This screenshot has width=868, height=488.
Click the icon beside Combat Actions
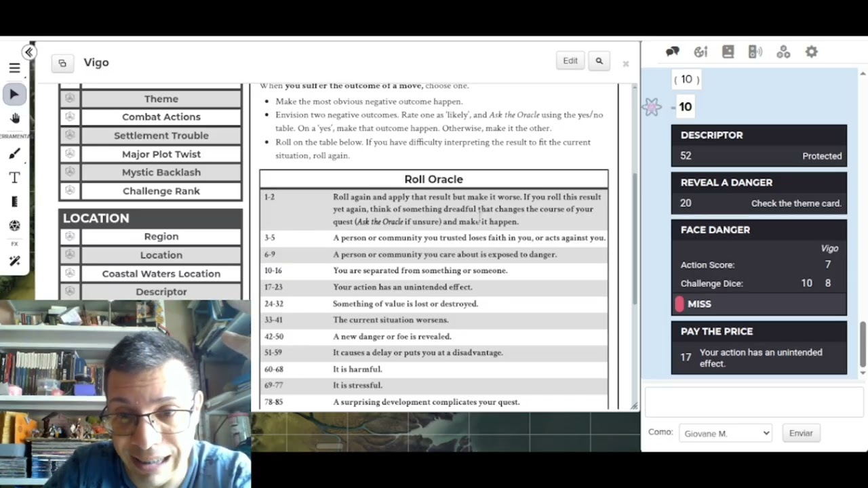tap(70, 117)
